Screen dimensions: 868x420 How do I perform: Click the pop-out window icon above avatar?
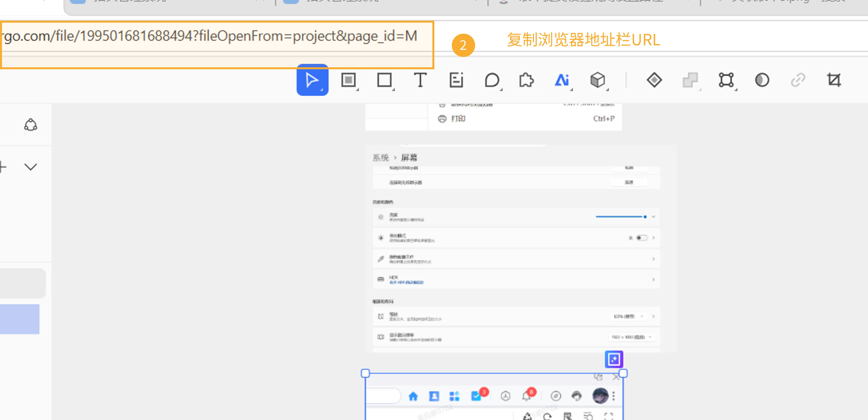coord(598,377)
